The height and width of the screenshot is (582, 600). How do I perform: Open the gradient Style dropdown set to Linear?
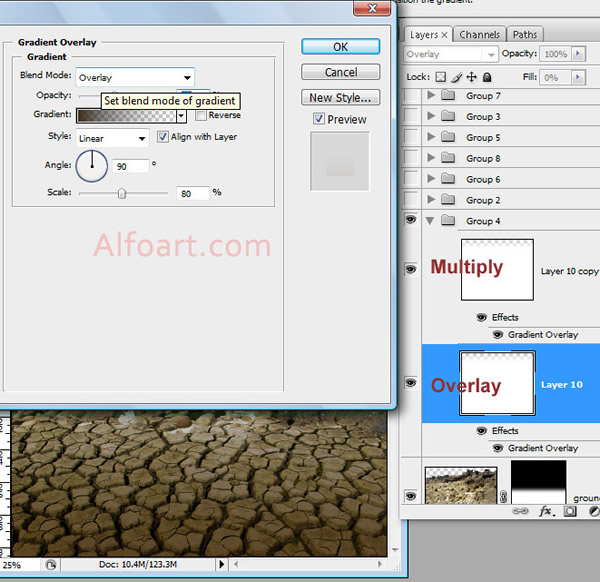pos(113,137)
